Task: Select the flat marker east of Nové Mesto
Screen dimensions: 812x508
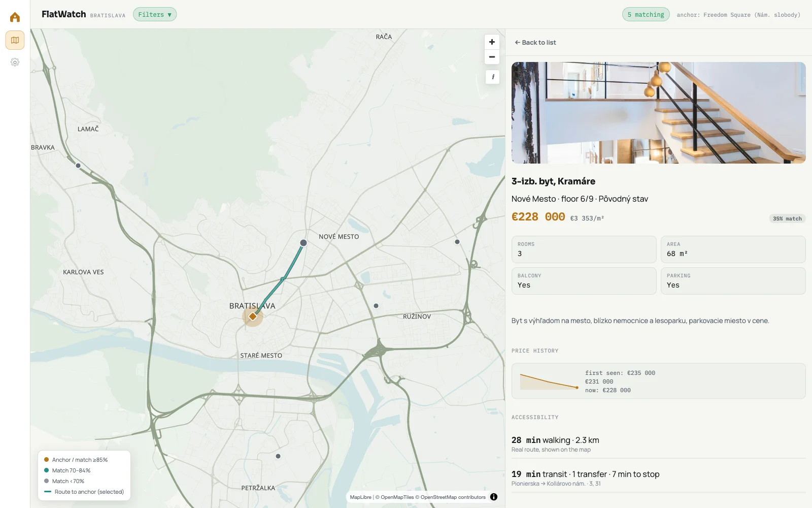Action: 457,242
